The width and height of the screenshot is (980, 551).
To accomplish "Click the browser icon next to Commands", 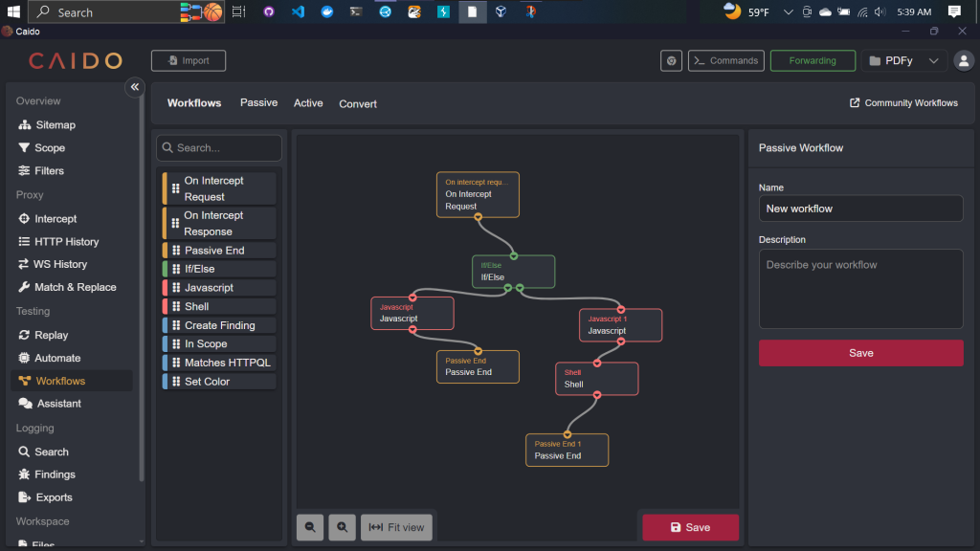I will (672, 61).
